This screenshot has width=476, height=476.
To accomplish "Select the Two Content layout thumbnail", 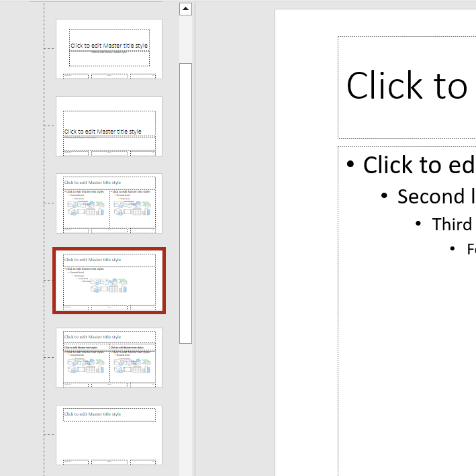I will (x=109, y=203).
